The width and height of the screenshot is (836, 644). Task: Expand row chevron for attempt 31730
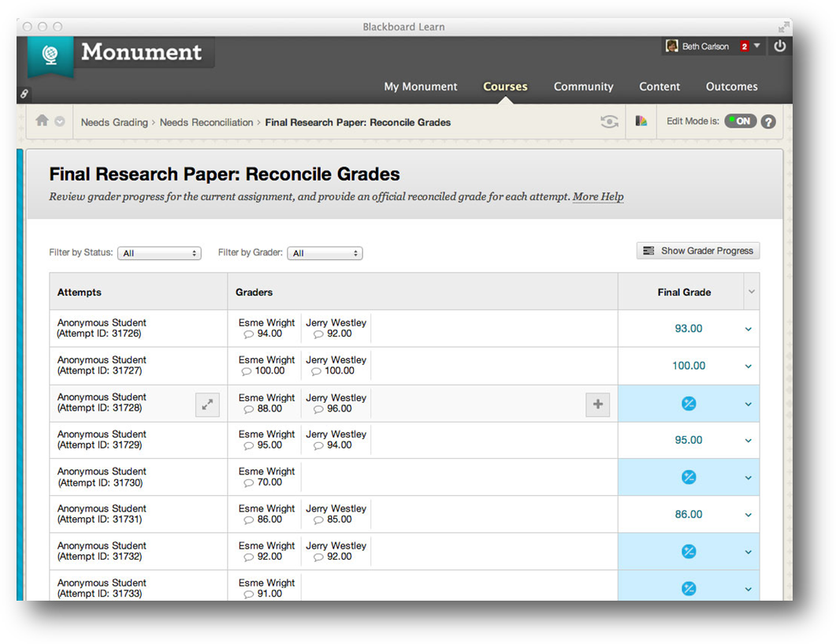(748, 478)
